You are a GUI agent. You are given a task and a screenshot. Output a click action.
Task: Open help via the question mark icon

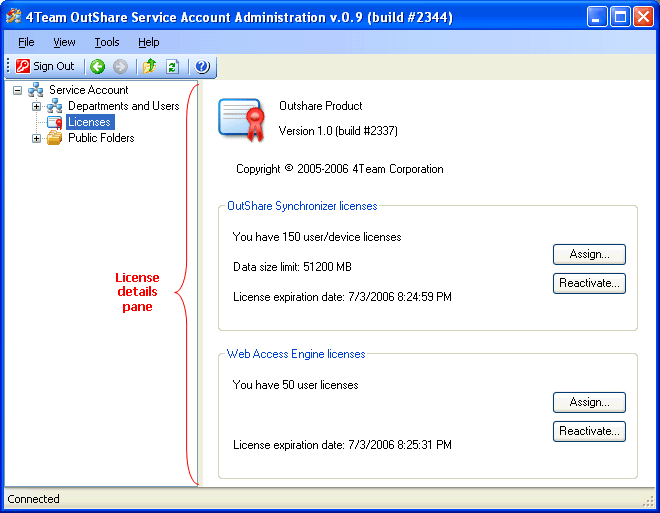(x=202, y=66)
